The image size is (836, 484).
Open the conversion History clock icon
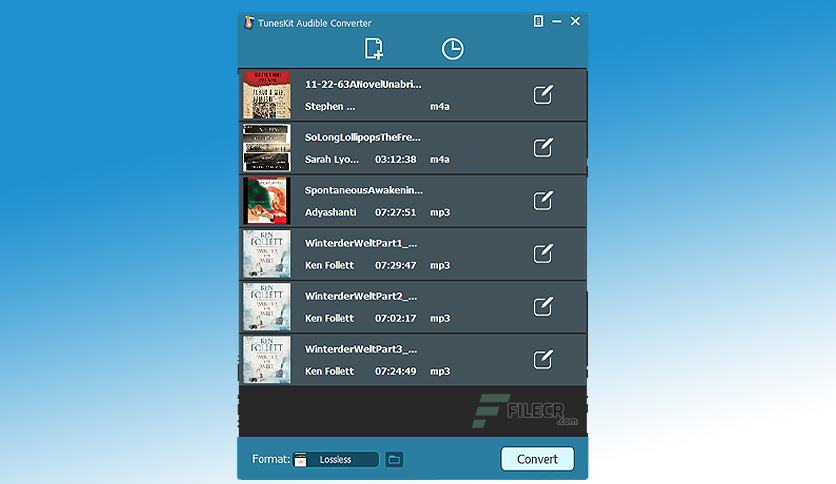[x=452, y=49]
